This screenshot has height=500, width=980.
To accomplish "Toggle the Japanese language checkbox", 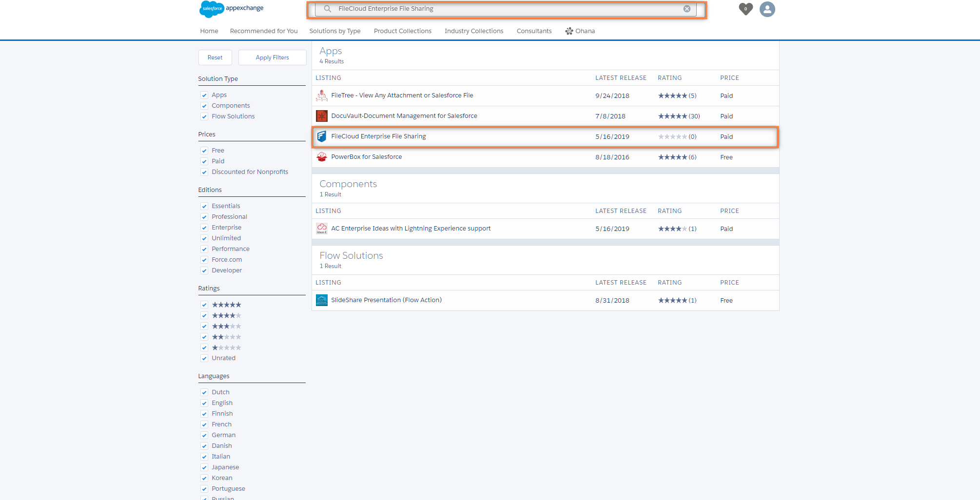I will pos(204,467).
